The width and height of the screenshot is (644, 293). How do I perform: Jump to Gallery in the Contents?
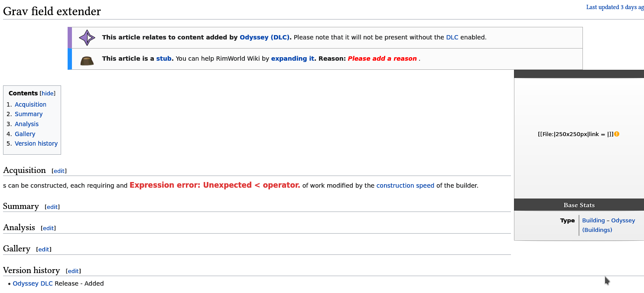(25, 134)
